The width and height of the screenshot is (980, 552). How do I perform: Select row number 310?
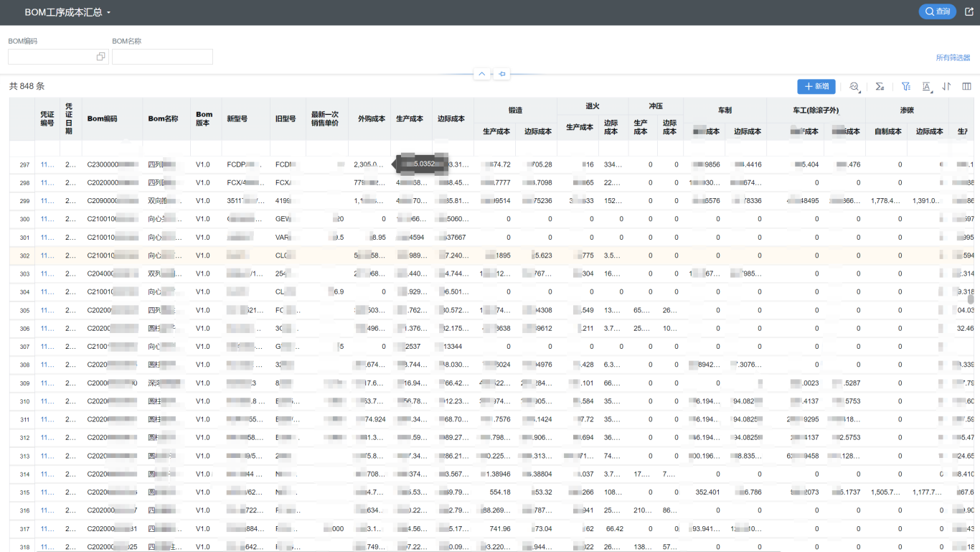24,402
